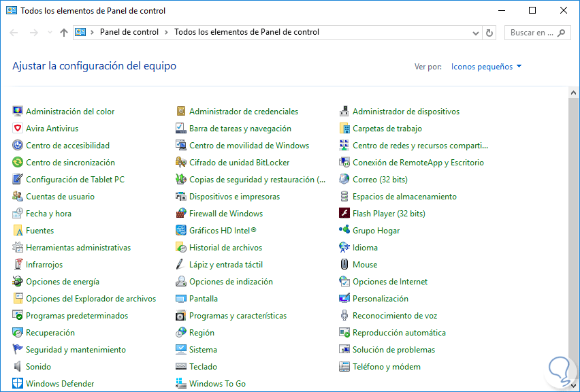Open the Windows Defender shield icon

(18, 384)
